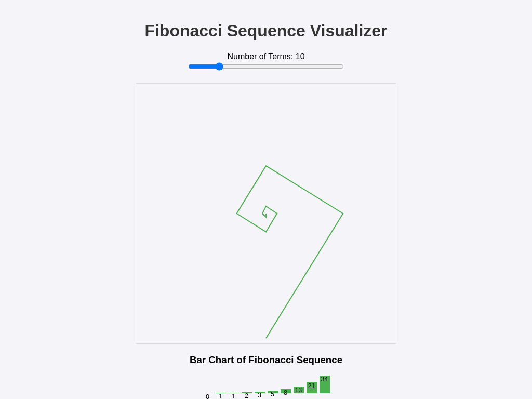Select the 'Number of Terms: 10' label
Screen dimensions: 532x399
coord(266,56)
